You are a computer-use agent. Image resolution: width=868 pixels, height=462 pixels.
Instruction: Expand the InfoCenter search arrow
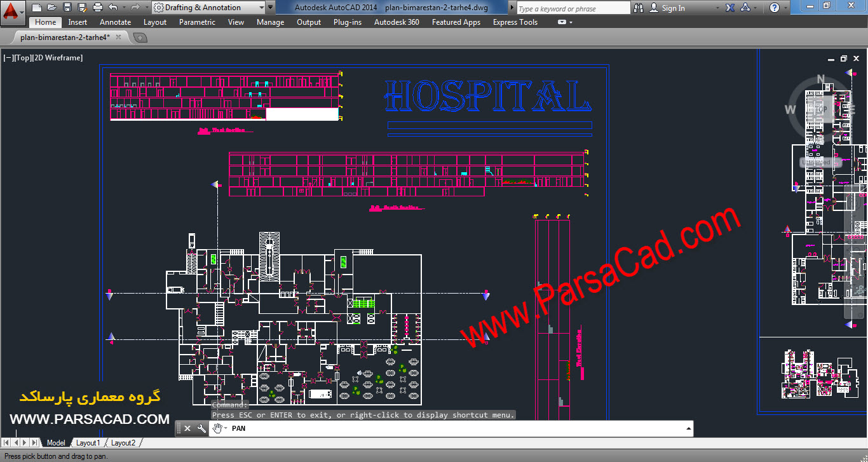tap(512, 8)
